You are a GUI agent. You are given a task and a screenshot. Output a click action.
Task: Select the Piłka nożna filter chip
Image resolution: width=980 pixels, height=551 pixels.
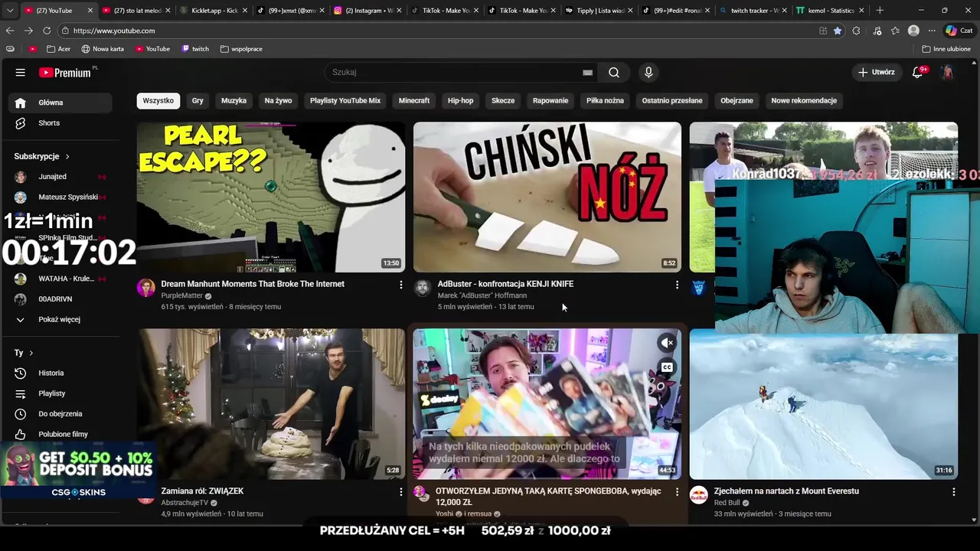pyautogui.click(x=605, y=101)
